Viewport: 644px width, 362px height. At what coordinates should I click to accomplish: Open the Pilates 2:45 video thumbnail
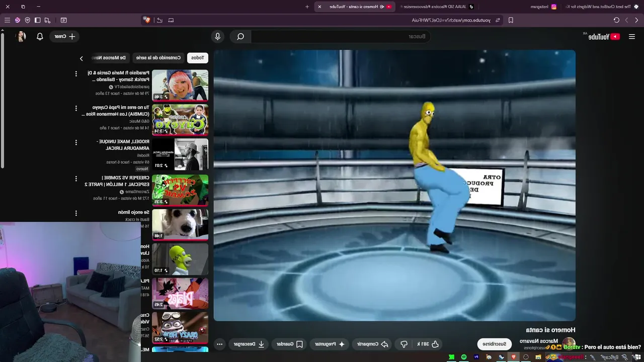180,294
